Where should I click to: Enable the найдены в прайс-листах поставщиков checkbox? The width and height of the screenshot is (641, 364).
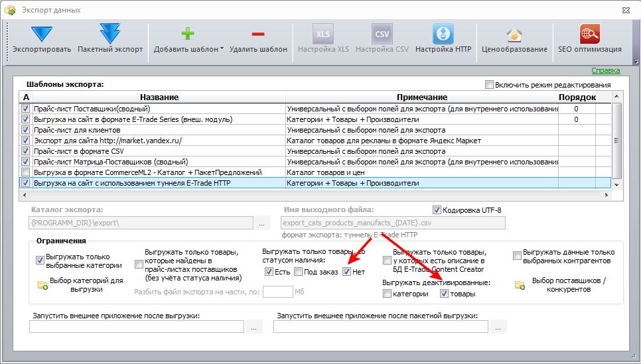(x=139, y=265)
